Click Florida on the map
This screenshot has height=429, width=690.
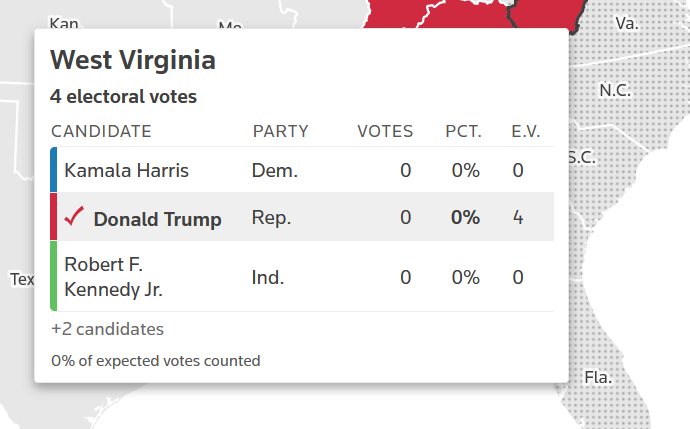[x=598, y=377]
